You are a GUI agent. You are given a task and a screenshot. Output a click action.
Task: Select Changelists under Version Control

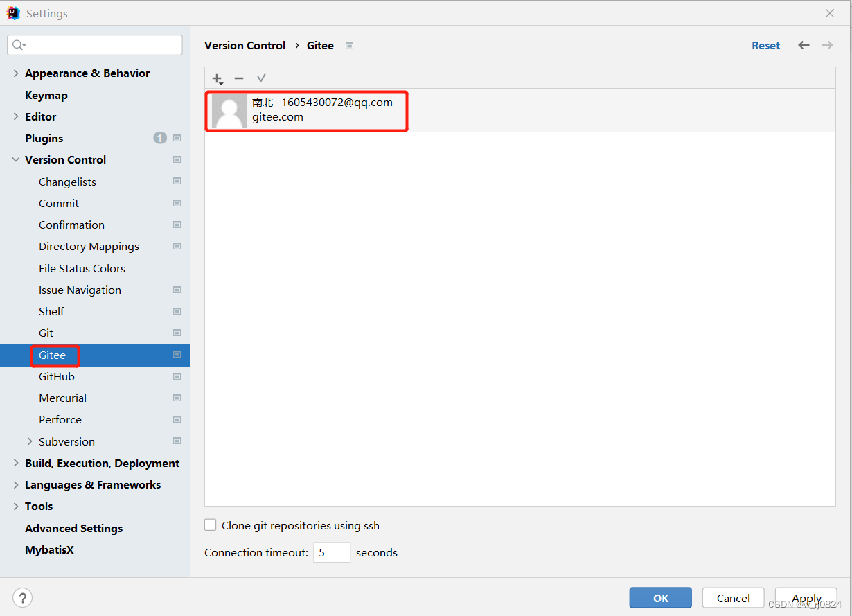(67, 182)
